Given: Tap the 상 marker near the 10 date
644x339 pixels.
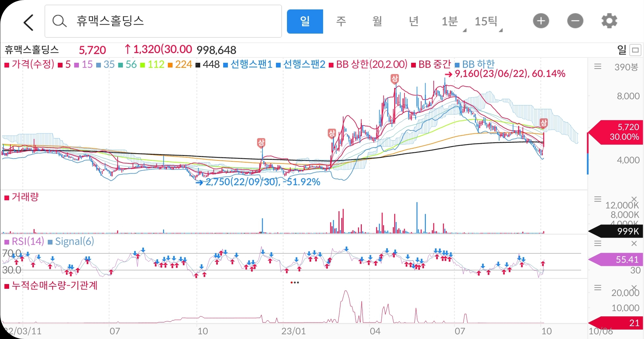Looking at the screenshot, I should point(544,123).
